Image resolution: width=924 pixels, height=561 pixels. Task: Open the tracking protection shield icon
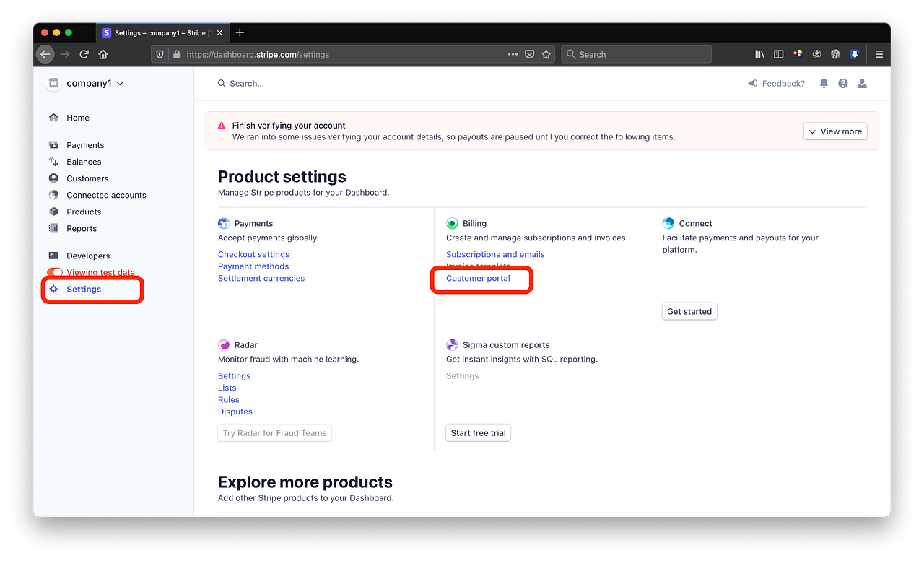159,53
